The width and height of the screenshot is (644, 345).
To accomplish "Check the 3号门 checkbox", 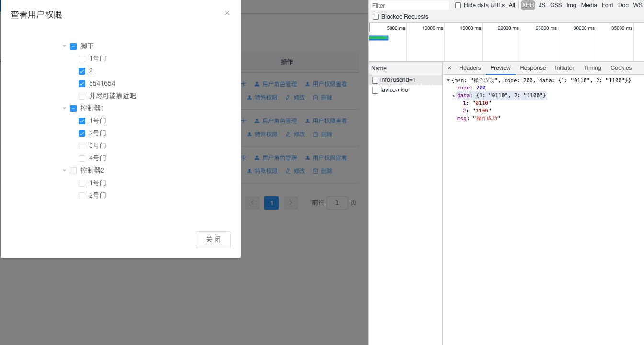I will point(82,146).
